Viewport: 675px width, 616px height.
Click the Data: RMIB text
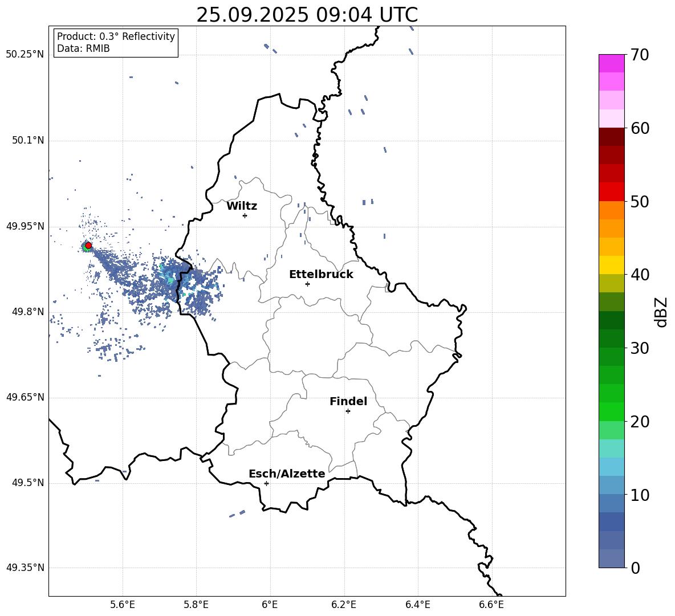pos(83,48)
